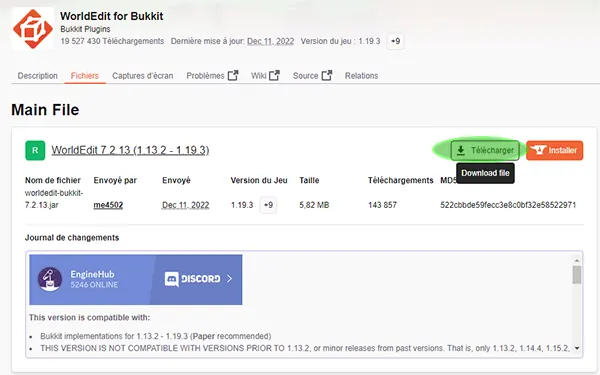600x375 pixels.
Task: Click the EngineHub avatar in Discord banner
Action: [50, 279]
